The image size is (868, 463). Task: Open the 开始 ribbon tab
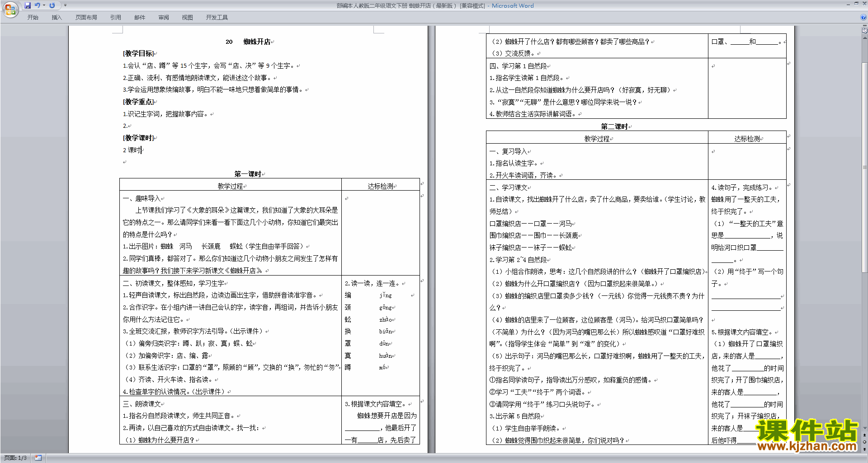[x=33, y=17]
